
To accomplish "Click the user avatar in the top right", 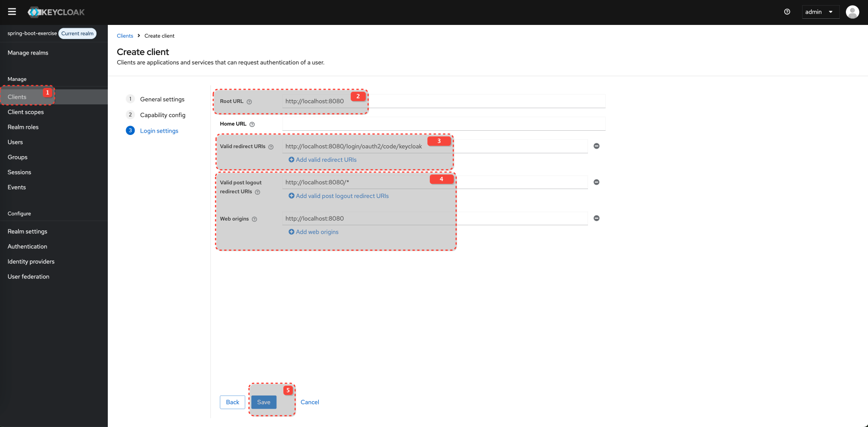I will click(x=852, y=12).
